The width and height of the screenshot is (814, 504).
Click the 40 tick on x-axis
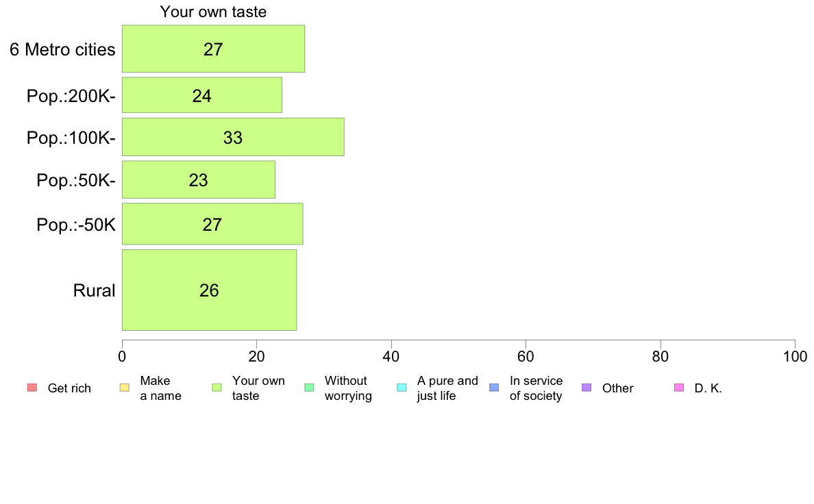point(391,357)
